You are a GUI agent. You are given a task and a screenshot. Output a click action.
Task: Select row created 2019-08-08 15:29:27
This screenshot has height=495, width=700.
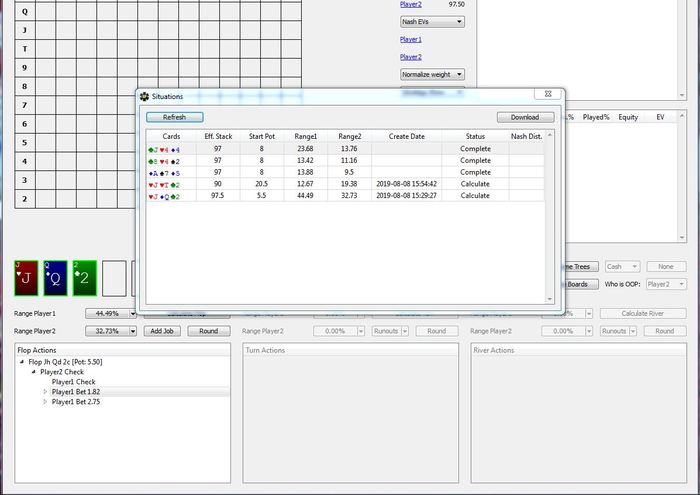point(345,195)
